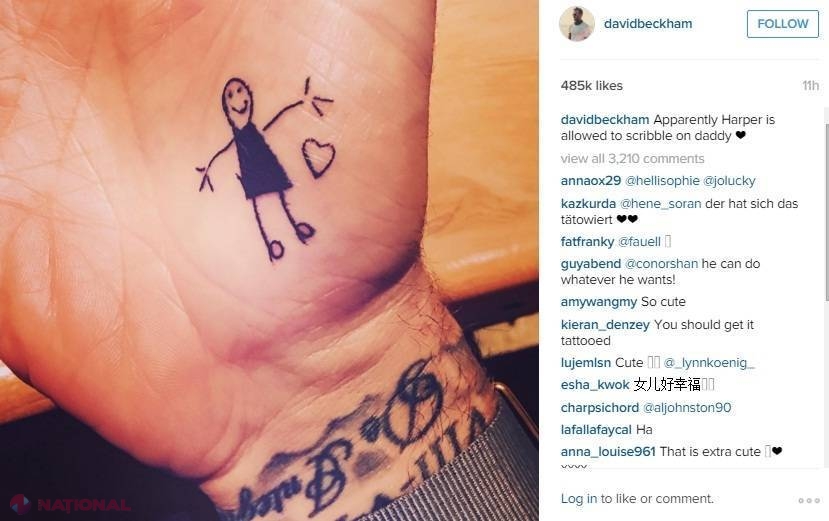Click the Log in link
Image resolution: width=829 pixels, height=521 pixels.
[x=579, y=499]
